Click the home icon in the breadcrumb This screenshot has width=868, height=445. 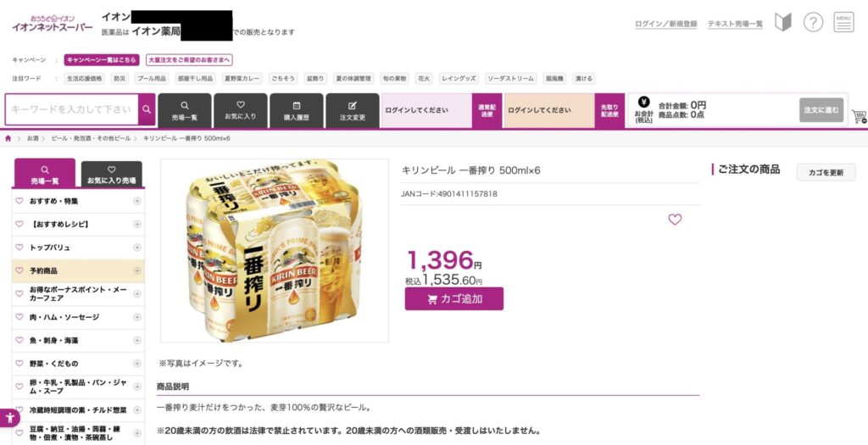pyautogui.click(x=8, y=138)
